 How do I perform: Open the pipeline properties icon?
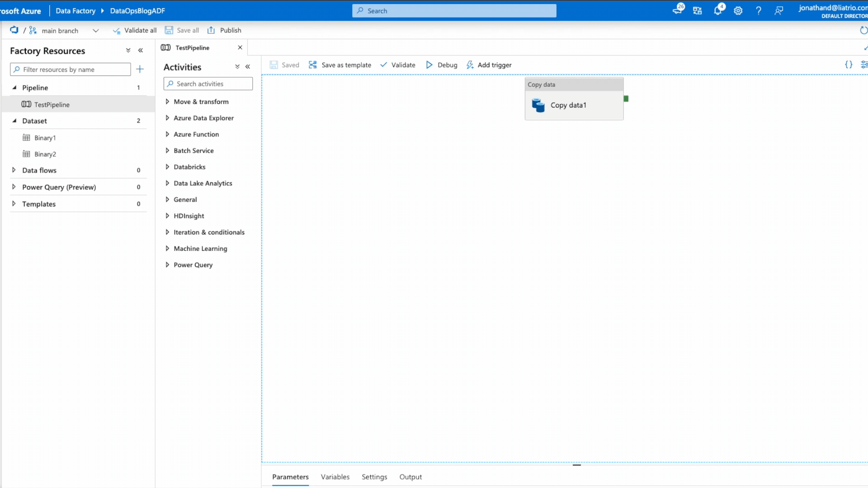[864, 65]
